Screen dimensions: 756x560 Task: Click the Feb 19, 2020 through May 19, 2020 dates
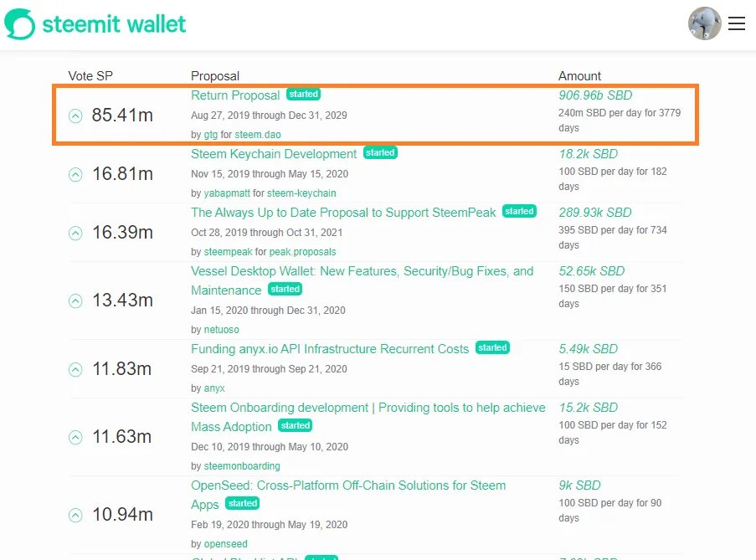pos(269,525)
